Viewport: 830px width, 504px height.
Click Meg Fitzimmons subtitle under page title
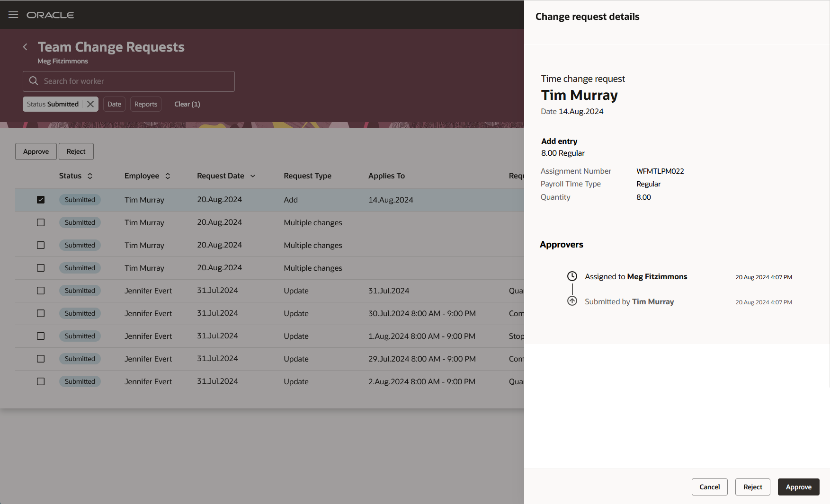point(62,61)
